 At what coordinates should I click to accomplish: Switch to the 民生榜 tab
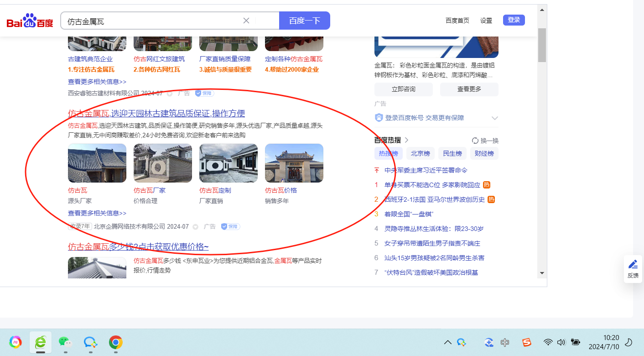452,153
